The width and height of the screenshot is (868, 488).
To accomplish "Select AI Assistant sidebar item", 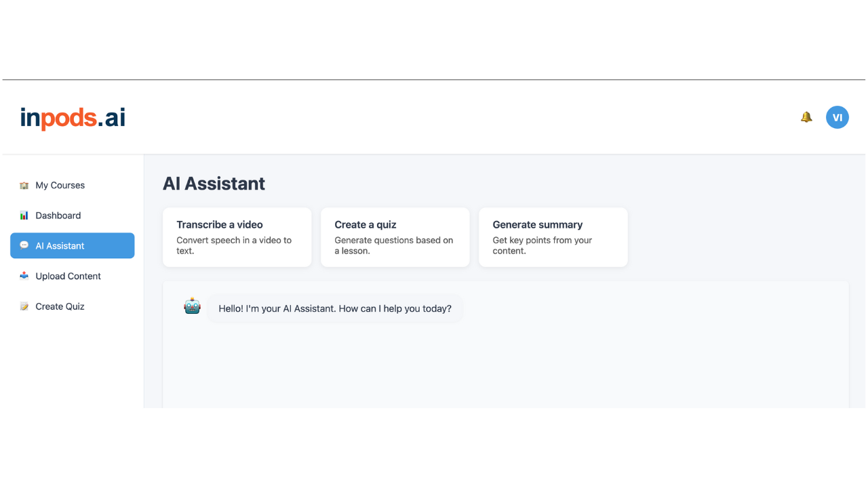I will pyautogui.click(x=73, y=245).
